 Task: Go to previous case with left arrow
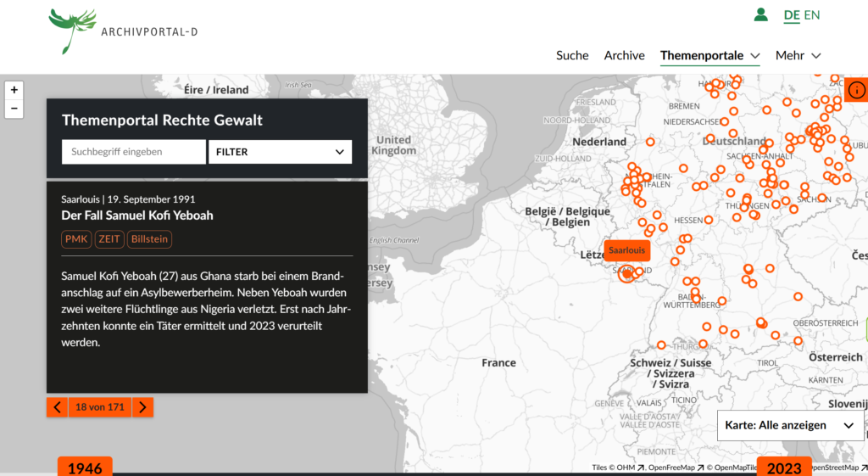[57, 407]
